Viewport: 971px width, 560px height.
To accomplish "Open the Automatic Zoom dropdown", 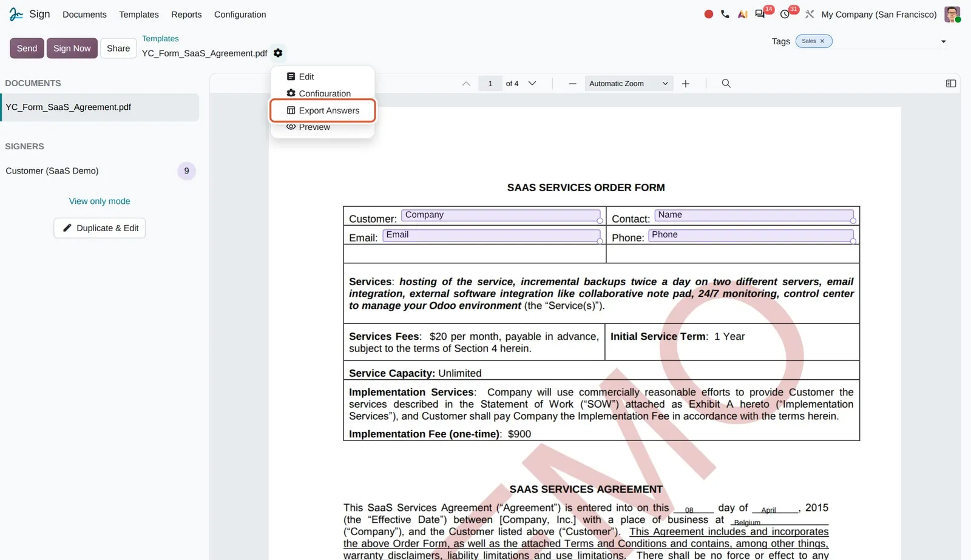I will click(x=629, y=84).
